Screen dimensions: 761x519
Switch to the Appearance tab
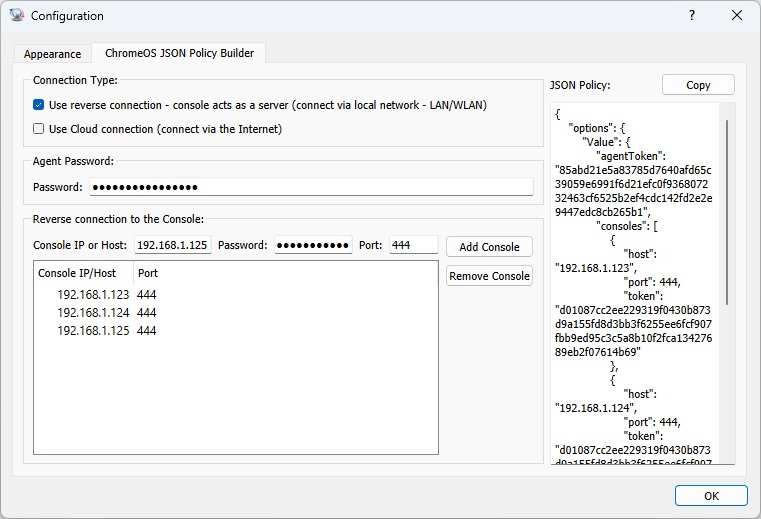click(52, 54)
